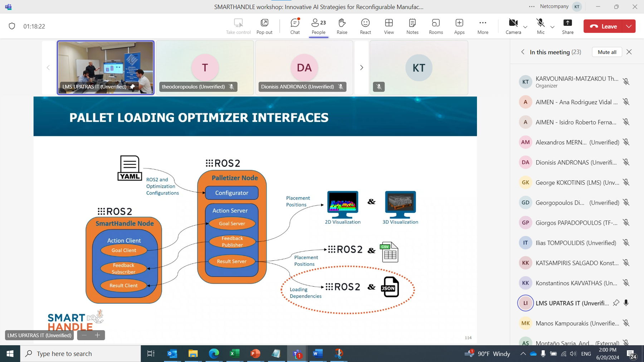
Task: Toggle the Camera on
Action: [513, 26]
